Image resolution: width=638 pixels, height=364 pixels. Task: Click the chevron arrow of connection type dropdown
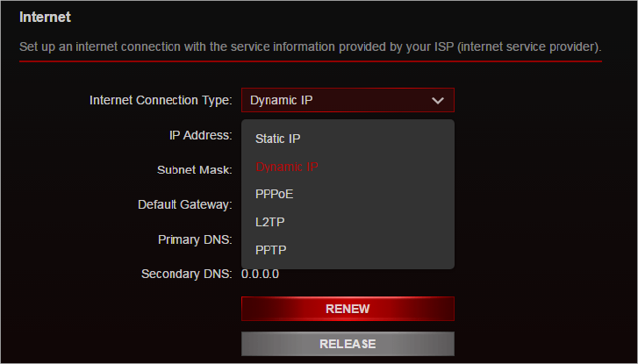click(437, 101)
